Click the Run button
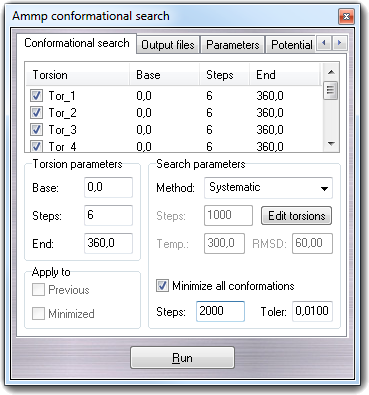 click(x=182, y=358)
